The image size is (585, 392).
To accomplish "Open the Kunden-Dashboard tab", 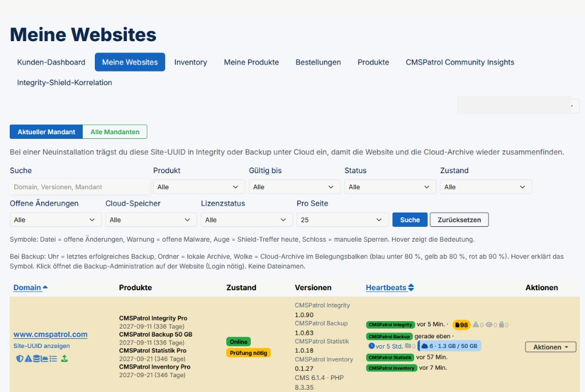I will (x=51, y=62).
